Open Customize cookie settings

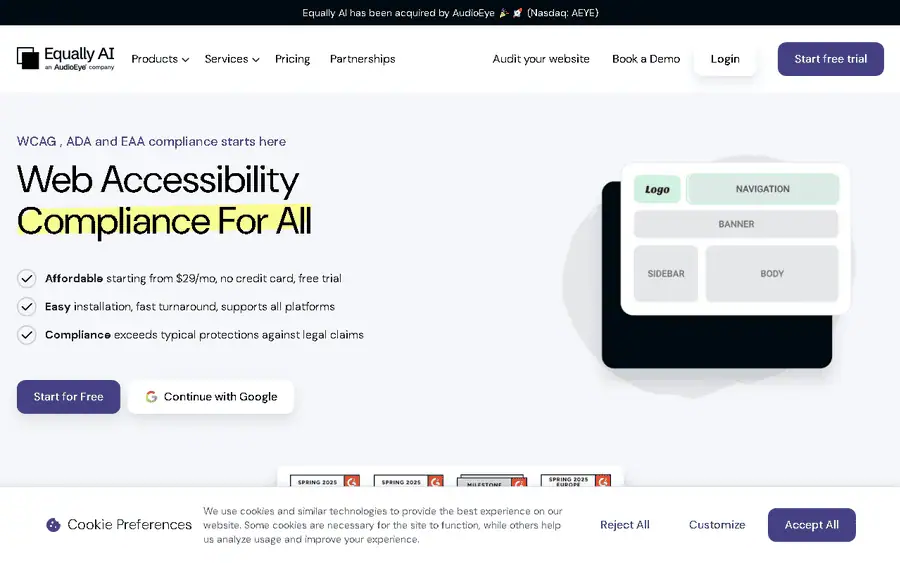tap(717, 525)
